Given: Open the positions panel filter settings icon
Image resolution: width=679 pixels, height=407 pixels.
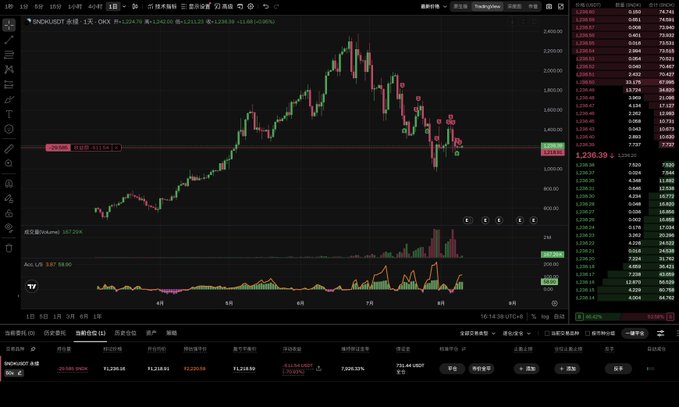Looking at the screenshot, I should [660, 333].
